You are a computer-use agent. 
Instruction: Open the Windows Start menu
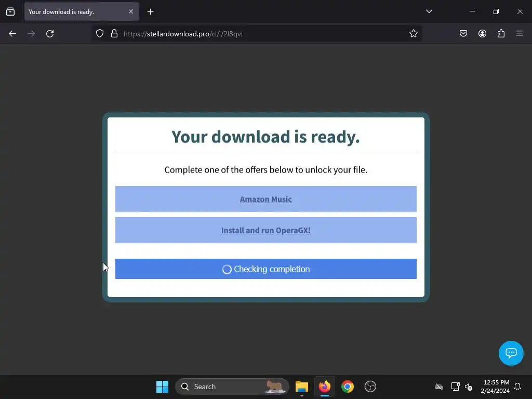[x=162, y=387]
